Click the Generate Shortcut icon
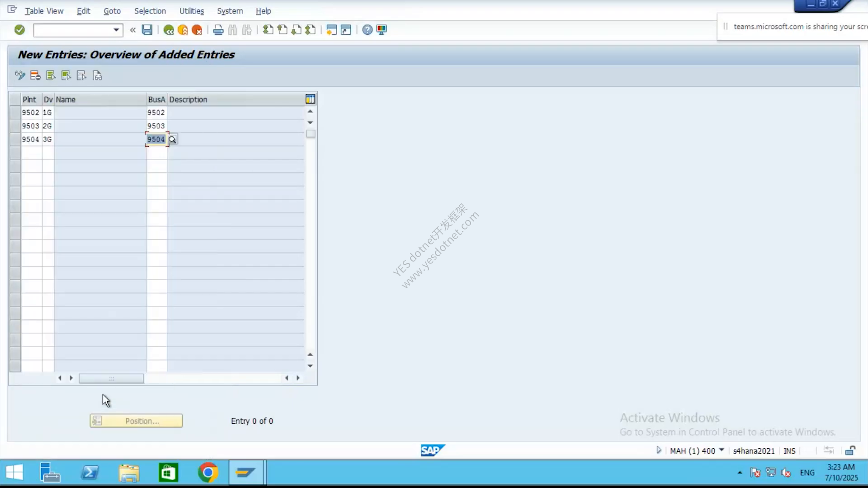Viewport: 868px width, 488px height. click(x=346, y=30)
